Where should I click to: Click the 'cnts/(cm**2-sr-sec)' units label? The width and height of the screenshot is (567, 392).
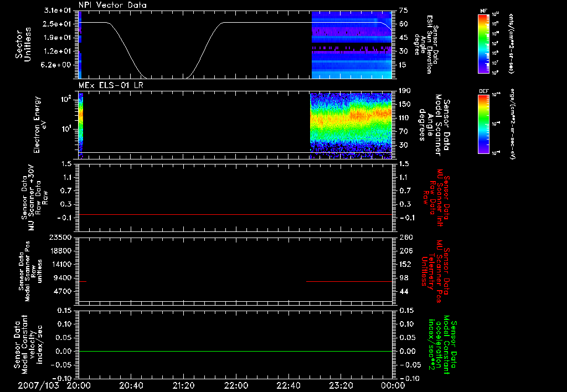point(511,44)
